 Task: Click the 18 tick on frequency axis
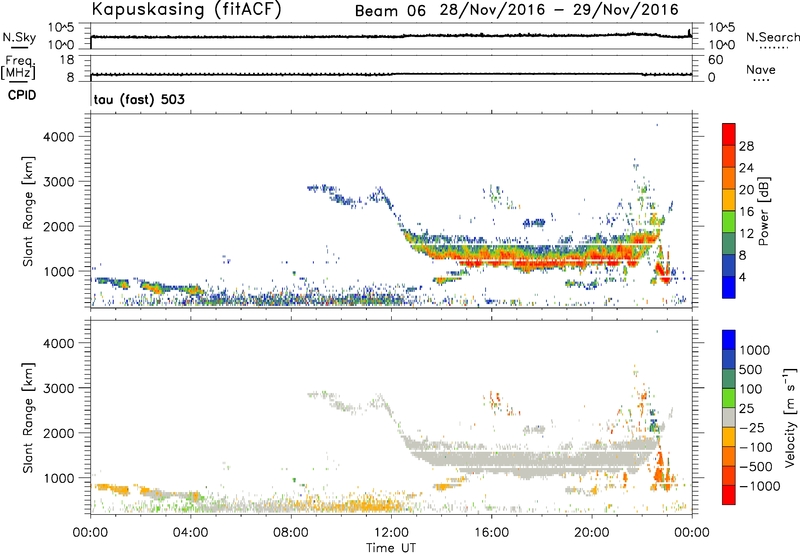pos(67,60)
